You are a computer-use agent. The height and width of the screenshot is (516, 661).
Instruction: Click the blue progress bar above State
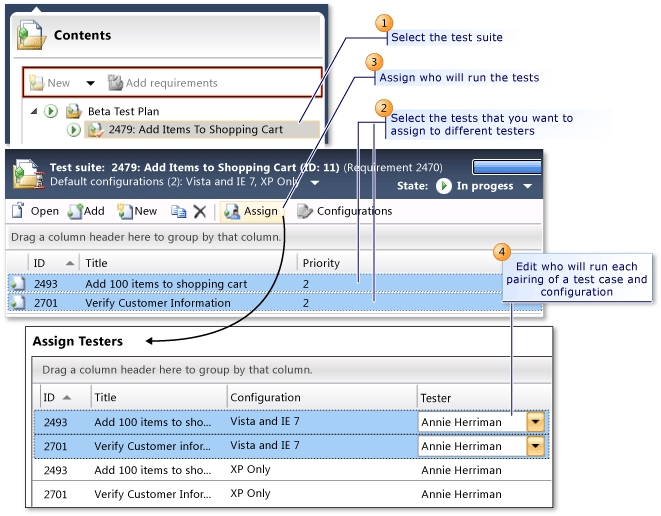(x=507, y=167)
